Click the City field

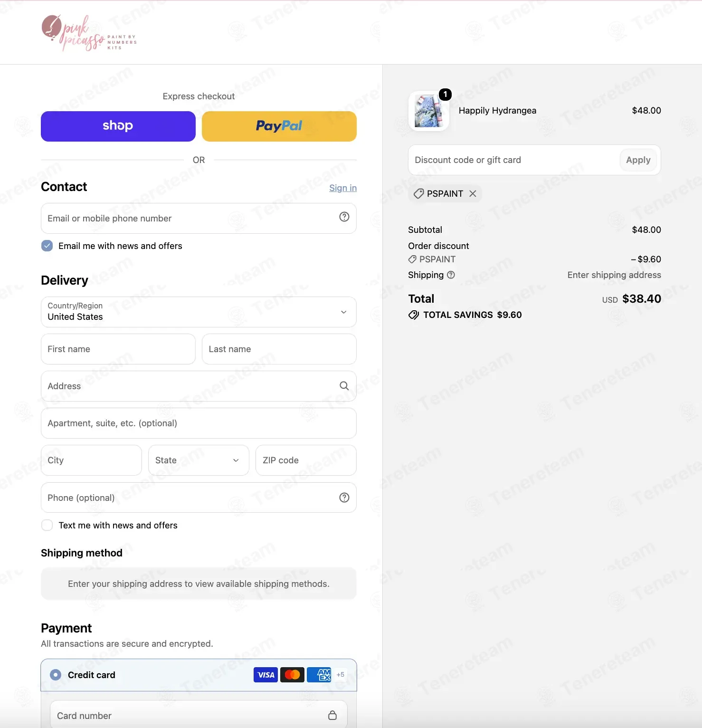(91, 460)
